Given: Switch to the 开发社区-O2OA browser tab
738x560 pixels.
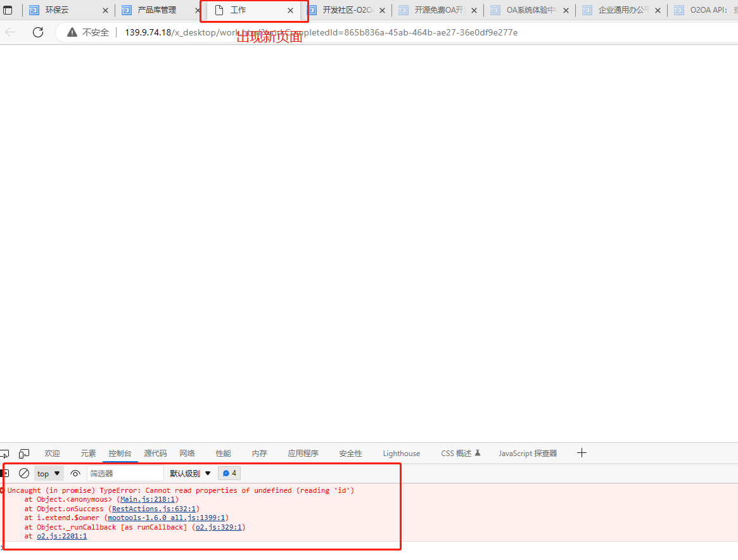Looking at the screenshot, I should pyautogui.click(x=347, y=10).
